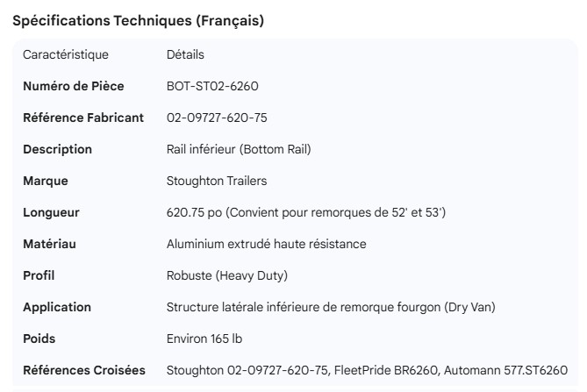Select the "Caractéristique" column header
This screenshot has height=392, width=587.
tap(66, 55)
